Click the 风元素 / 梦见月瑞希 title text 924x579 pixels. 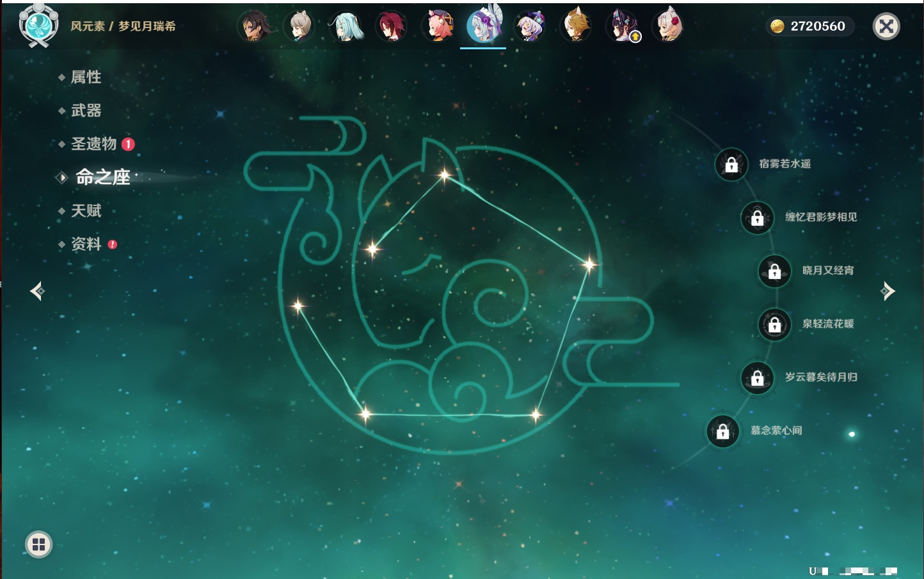click(123, 26)
